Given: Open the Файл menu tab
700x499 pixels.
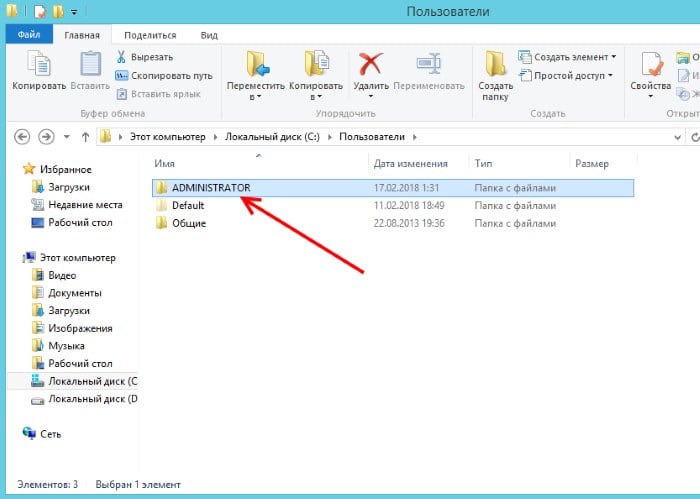Looking at the screenshot, I should coord(28,34).
